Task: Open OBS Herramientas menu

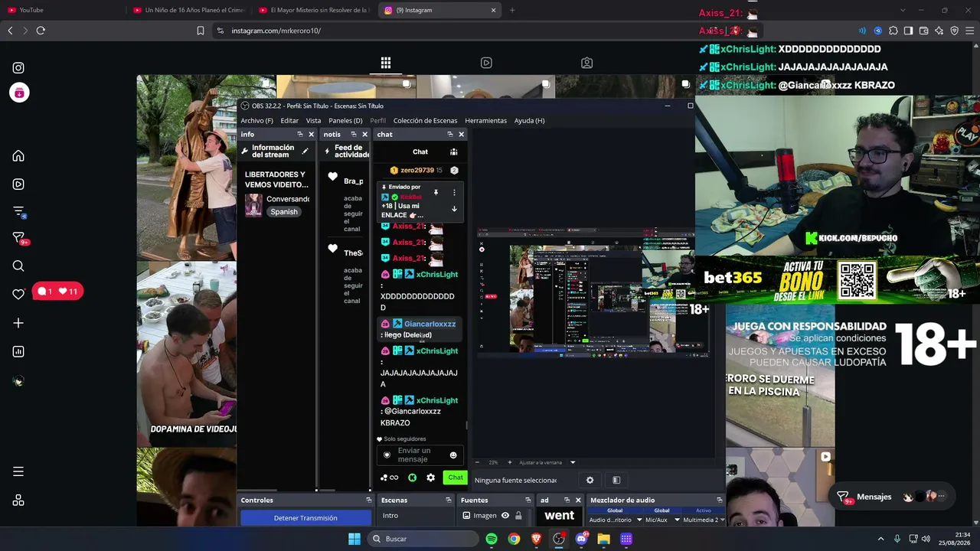Action: pyautogui.click(x=485, y=120)
